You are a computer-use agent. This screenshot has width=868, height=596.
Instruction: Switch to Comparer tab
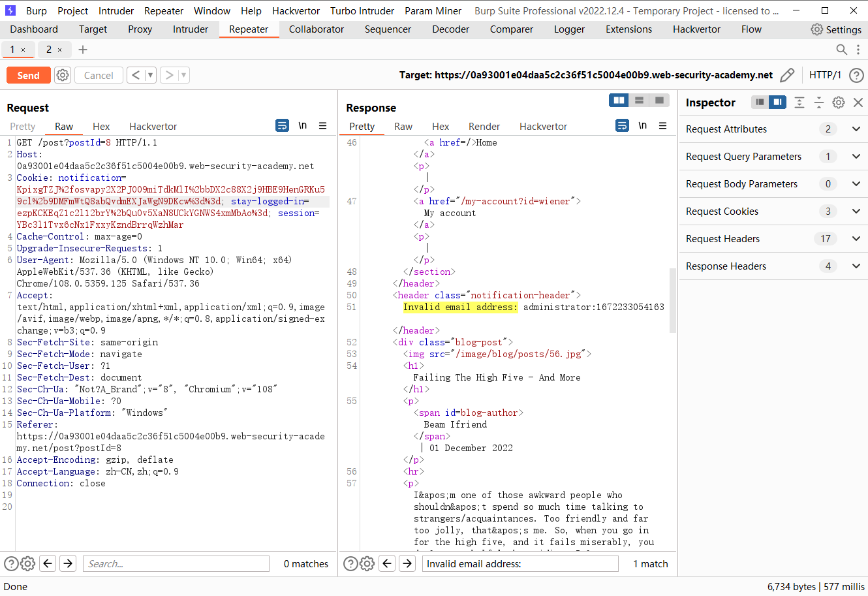click(x=512, y=29)
